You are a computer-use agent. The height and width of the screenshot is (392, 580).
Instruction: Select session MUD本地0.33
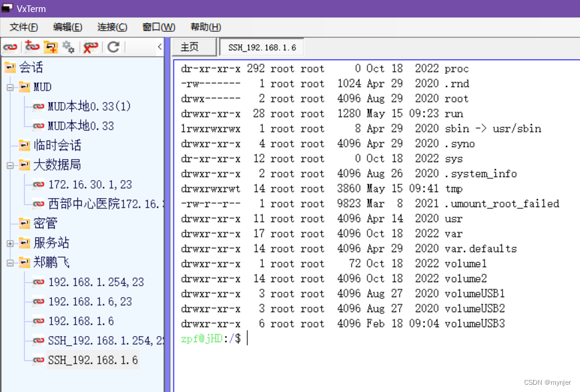point(80,126)
